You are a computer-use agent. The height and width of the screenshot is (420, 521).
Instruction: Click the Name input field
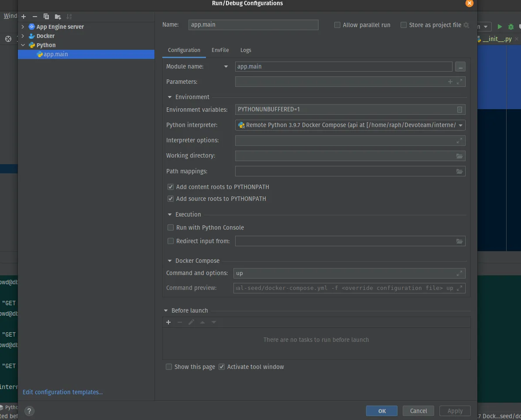point(253,25)
